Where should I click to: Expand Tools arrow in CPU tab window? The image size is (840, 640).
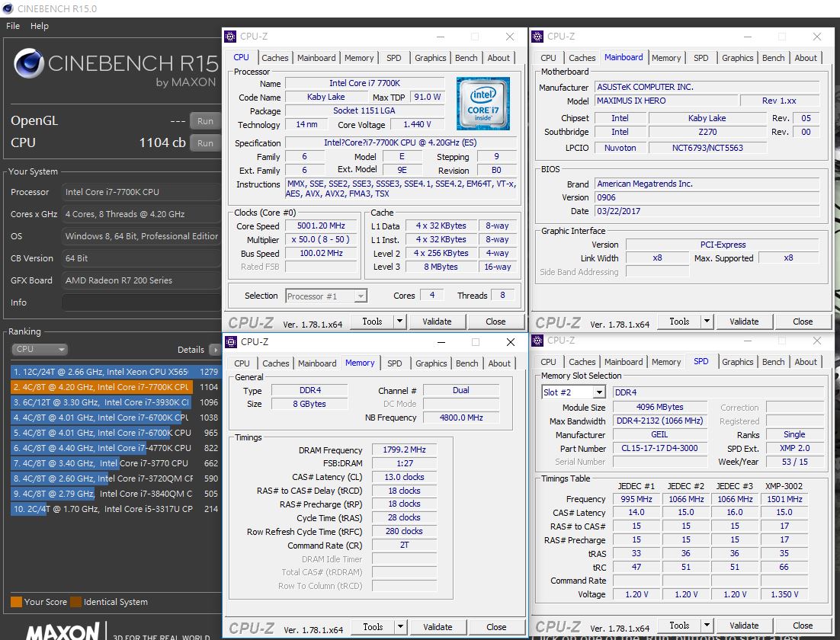pos(399,322)
